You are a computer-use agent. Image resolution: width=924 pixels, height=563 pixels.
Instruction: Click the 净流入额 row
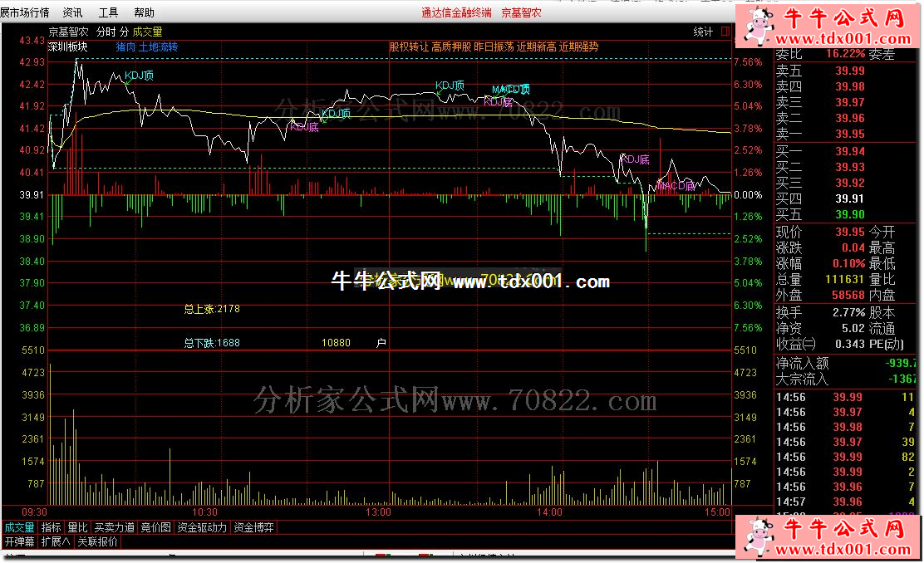(x=846, y=364)
